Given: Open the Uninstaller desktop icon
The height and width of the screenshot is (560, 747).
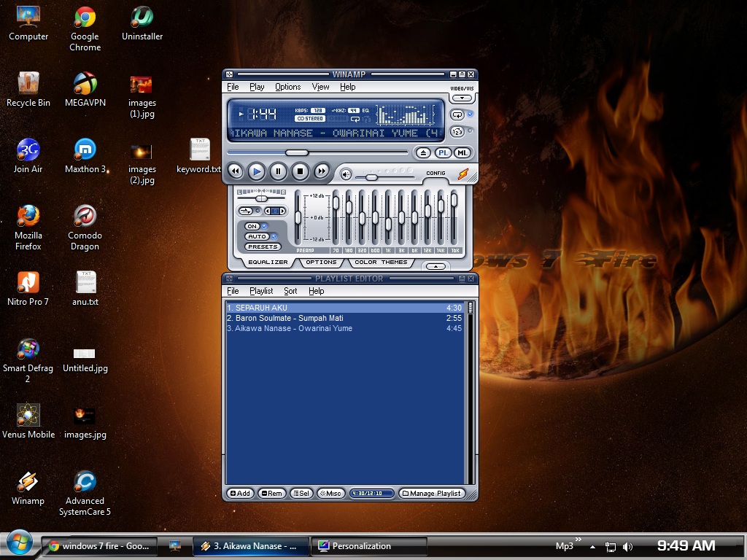Looking at the screenshot, I should 142,24.
